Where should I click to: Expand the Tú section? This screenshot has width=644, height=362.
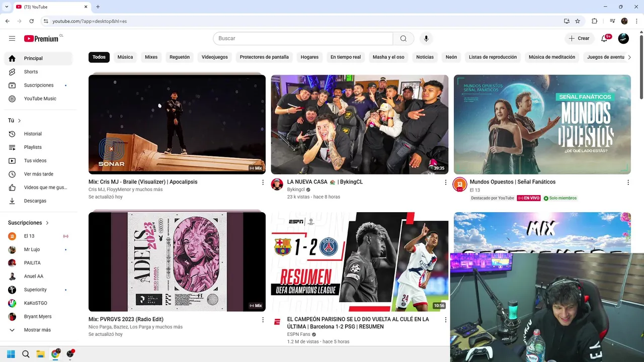point(15,121)
